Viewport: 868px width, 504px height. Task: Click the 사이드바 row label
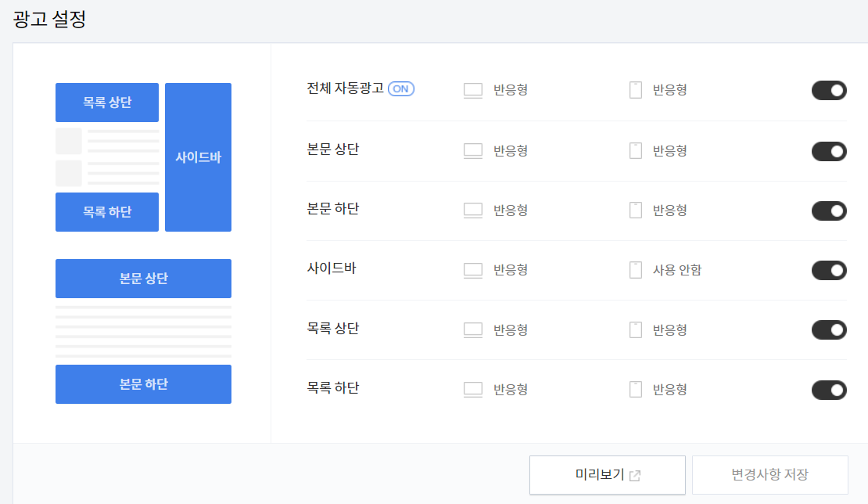pyautogui.click(x=332, y=268)
